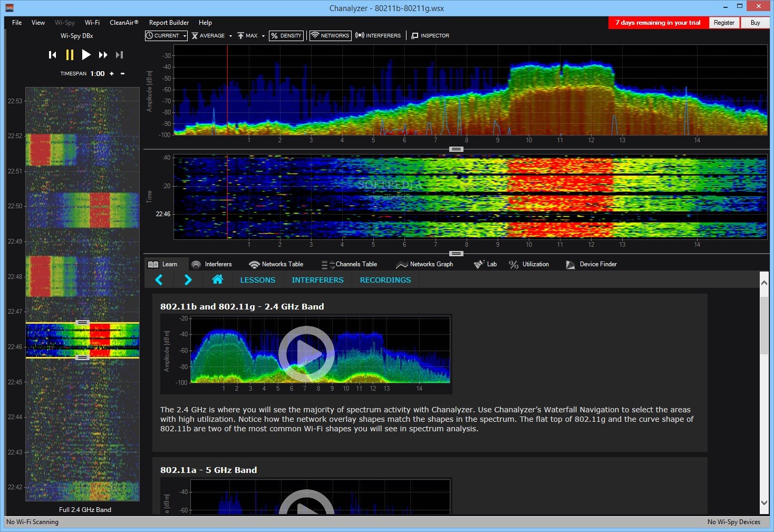
Task: Pause the recording playback
Action: (70, 55)
